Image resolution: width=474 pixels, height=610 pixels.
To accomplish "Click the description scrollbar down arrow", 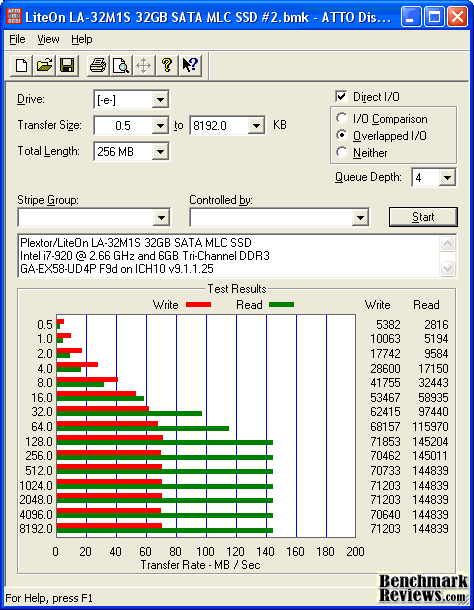I will [x=448, y=268].
